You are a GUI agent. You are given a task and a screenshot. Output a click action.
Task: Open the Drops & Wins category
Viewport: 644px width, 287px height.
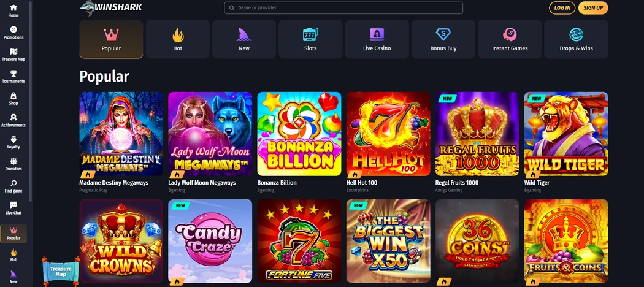coord(577,39)
